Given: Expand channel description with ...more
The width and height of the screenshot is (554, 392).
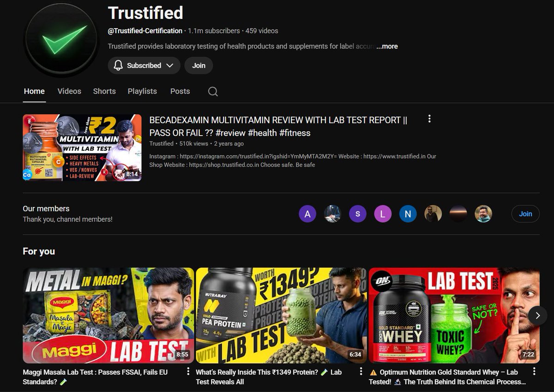Looking at the screenshot, I should pyautogui.click(x=387, y=46).
